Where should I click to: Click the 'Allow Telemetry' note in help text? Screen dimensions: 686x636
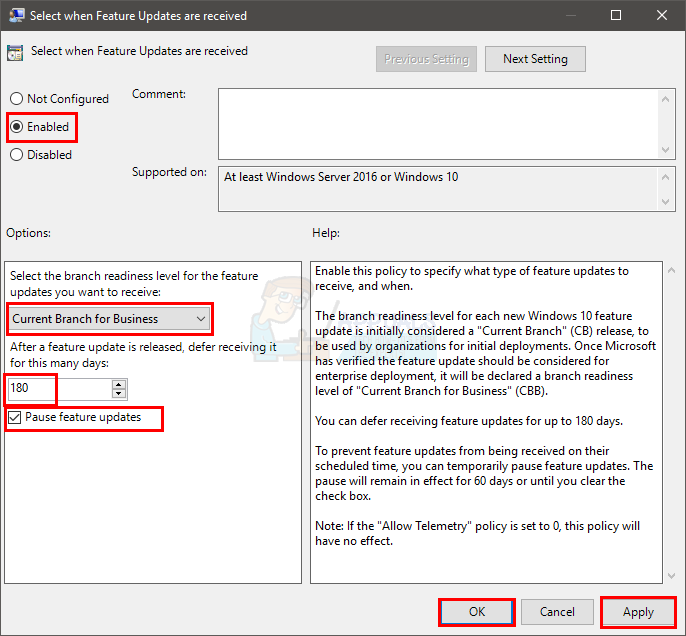pyautogui.click(x=477, y=533)
